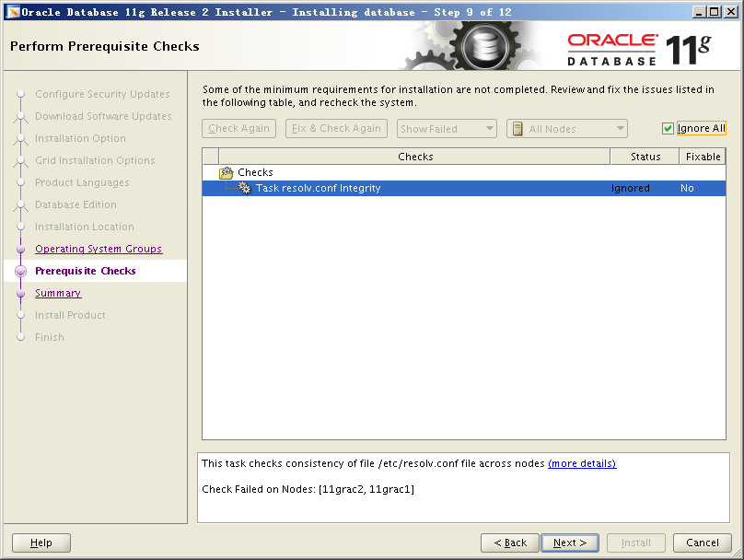Open the Show Failed dropdown
Viewport: 744px width, 560px height.
point(447,129)
